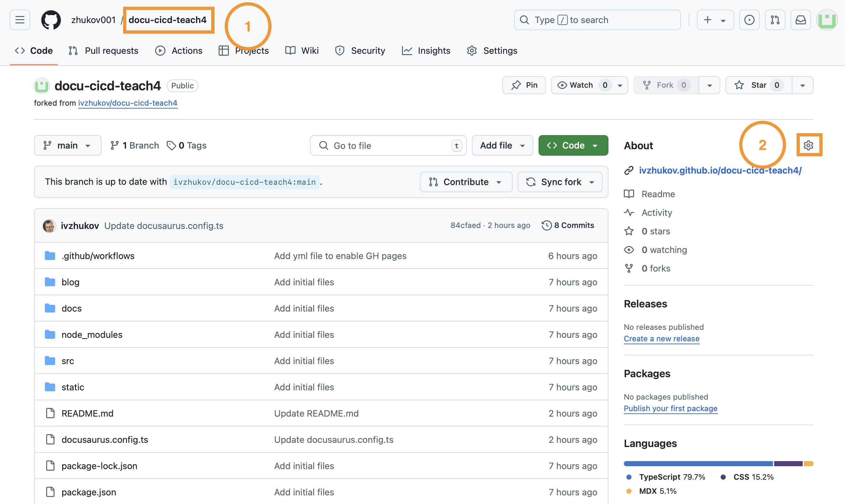Expand the Sync fork dropdown

tap(560, 182)
